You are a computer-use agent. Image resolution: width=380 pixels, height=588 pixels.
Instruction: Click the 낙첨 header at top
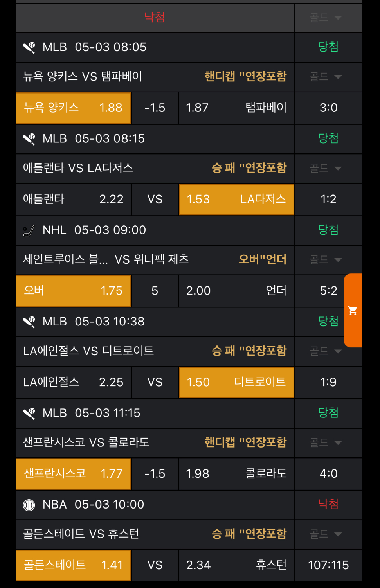coord(155,17)
